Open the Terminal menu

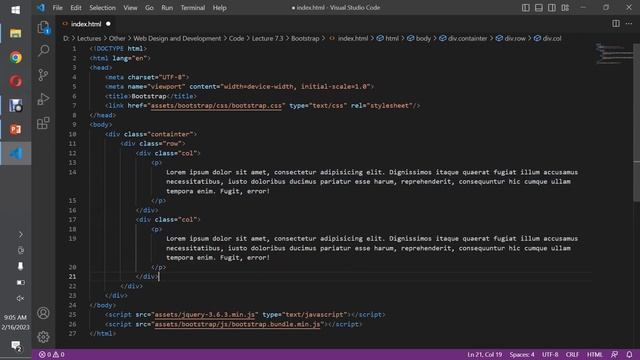tap(193, 8)
